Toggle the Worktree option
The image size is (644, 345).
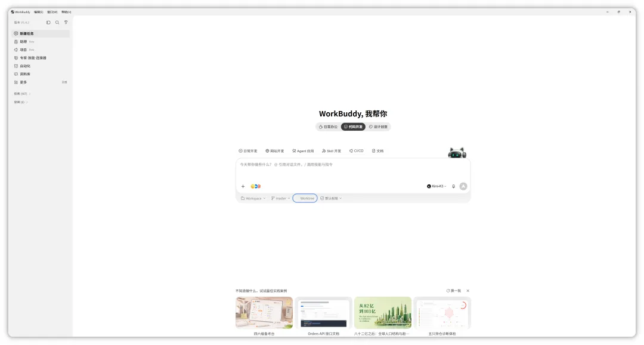click(x=305, y=198)
